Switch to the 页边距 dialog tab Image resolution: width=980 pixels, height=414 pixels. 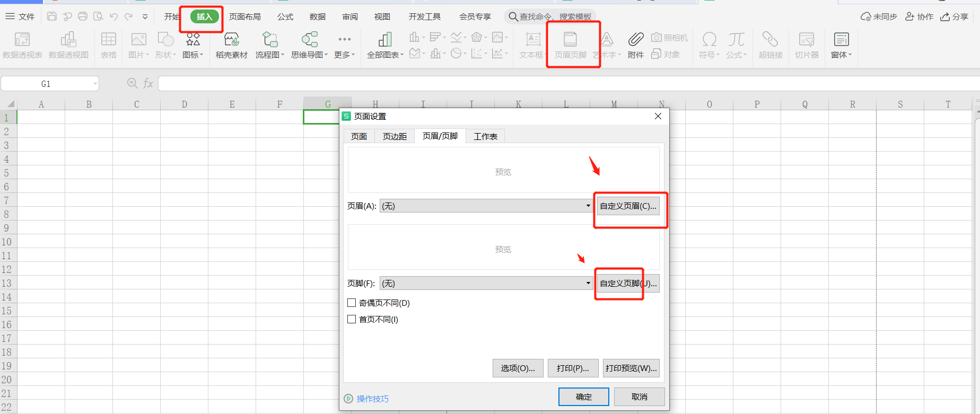click(395, 136)
